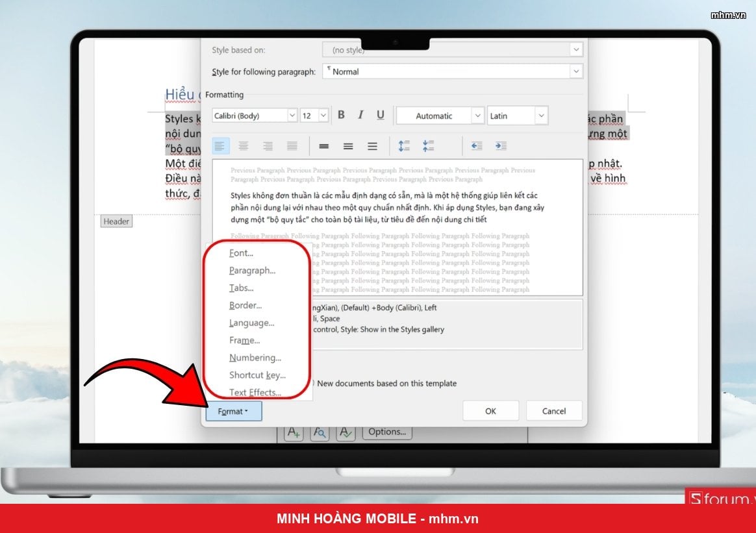The height and width of the screenshot is (533, 756).
Task: Toggle Bold formatting button
Action: click(x=342, y=115)
